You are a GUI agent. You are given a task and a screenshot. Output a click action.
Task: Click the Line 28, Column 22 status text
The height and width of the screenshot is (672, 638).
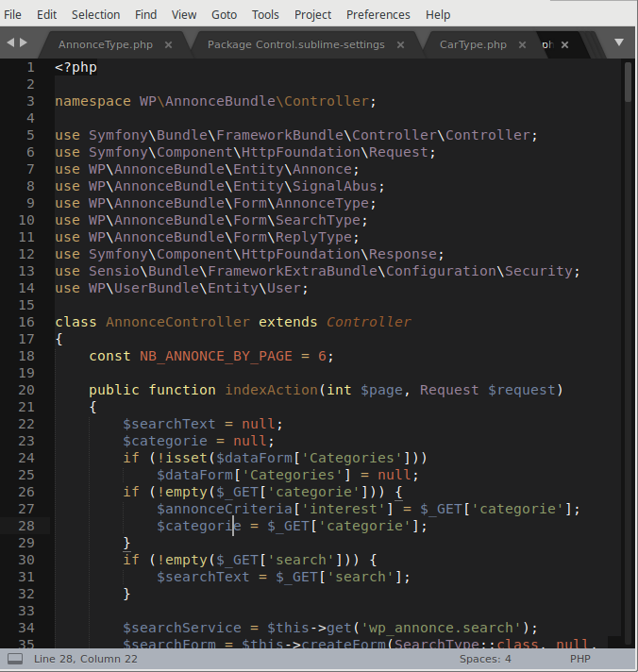click(85, 658)
